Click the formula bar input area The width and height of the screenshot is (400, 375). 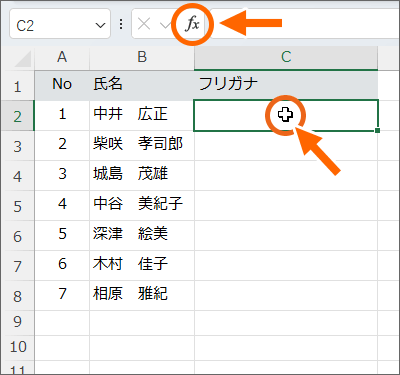[x=305, y=24]
